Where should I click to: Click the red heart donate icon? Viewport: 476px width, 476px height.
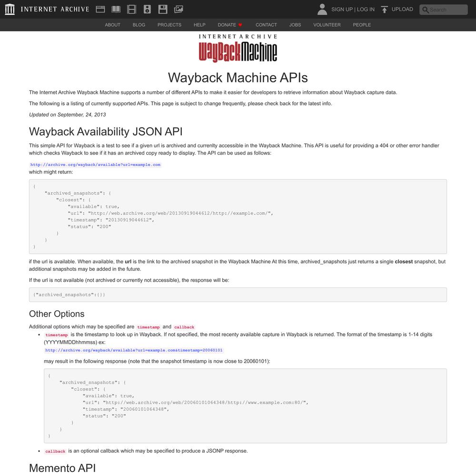coord(240,25)
